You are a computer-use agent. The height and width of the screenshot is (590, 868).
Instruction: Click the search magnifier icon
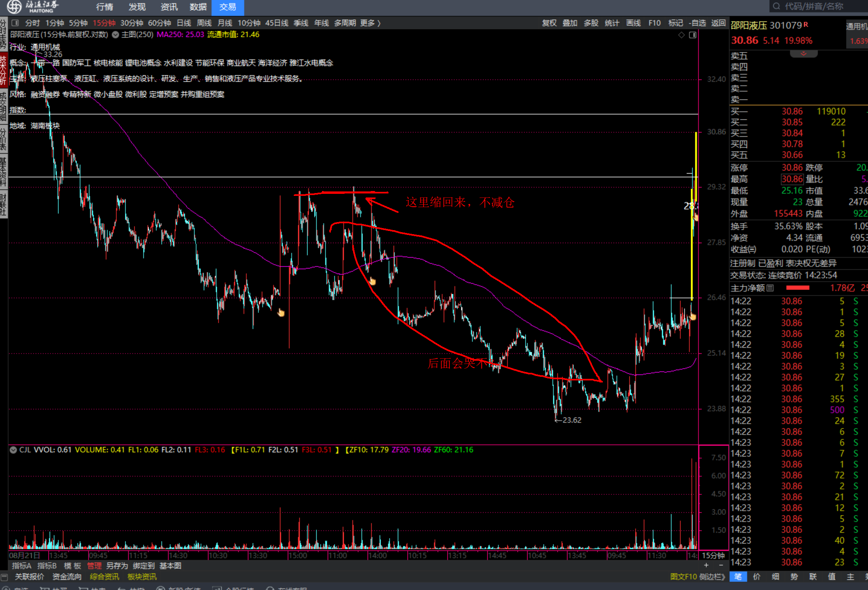point(777,6)
